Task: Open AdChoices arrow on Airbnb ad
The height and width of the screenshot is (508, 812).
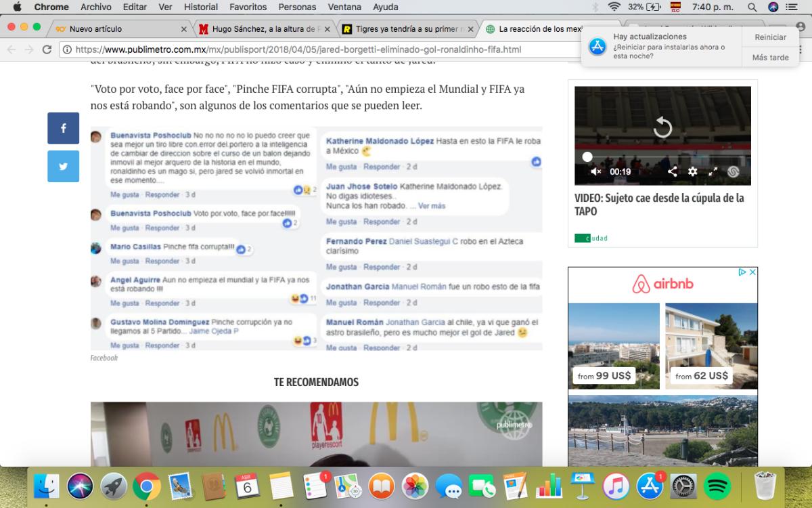Action: coord(742,272)
